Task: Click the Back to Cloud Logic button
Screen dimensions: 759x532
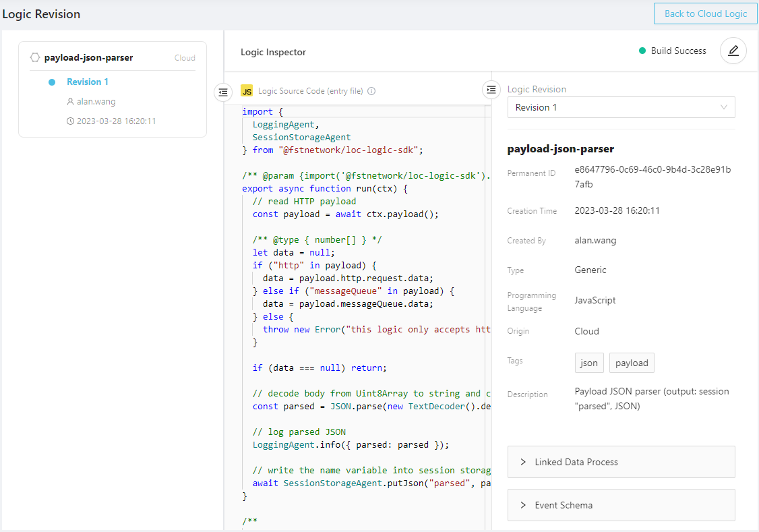Action: tap(705, 13)
